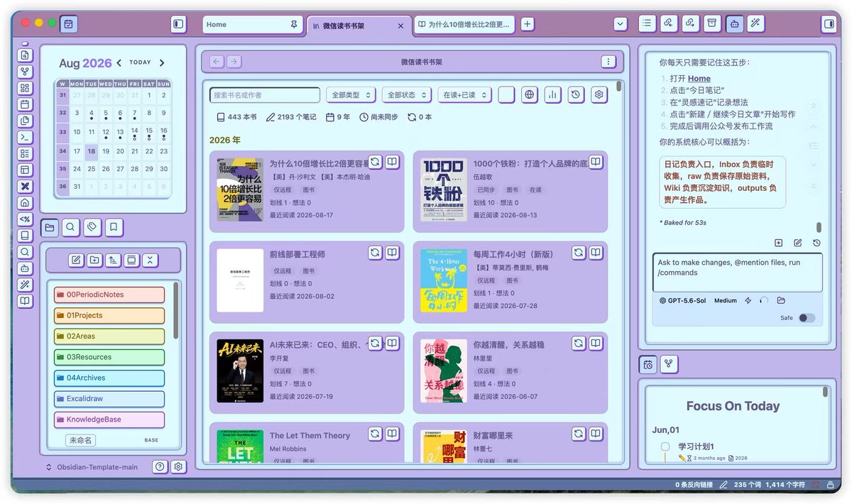The width and height of the screenshot is (852, 504).
Task: Click the reading statistics bar chart icon
Action: tap(552, 94)
